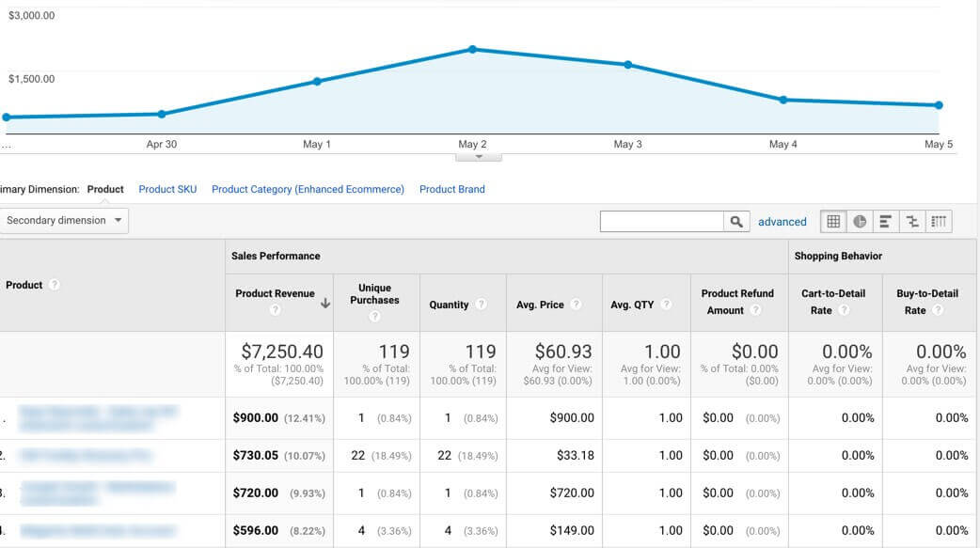Switch to the comparison view icon
Screen dimensions: 980x548
click(x=909, y=221)
